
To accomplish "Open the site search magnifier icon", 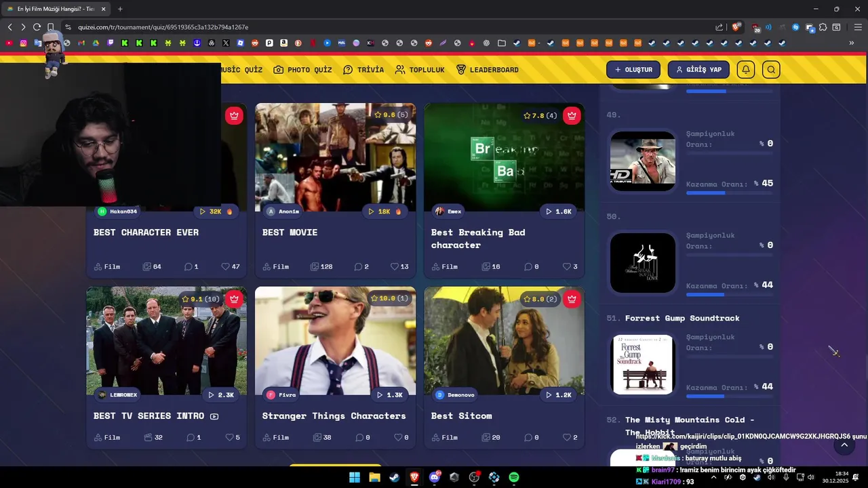I will coord(771,70).
